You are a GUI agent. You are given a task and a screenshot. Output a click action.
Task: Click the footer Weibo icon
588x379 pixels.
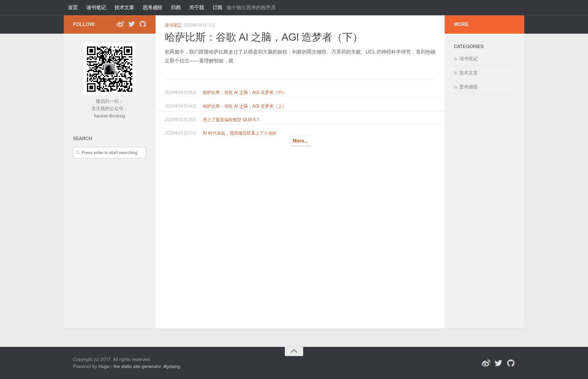(x=486, y=363)
